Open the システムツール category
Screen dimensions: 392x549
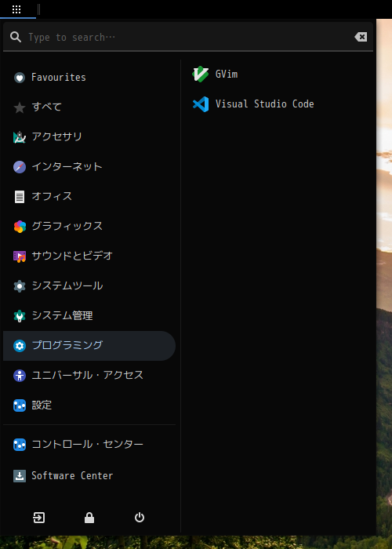(89, 285)
